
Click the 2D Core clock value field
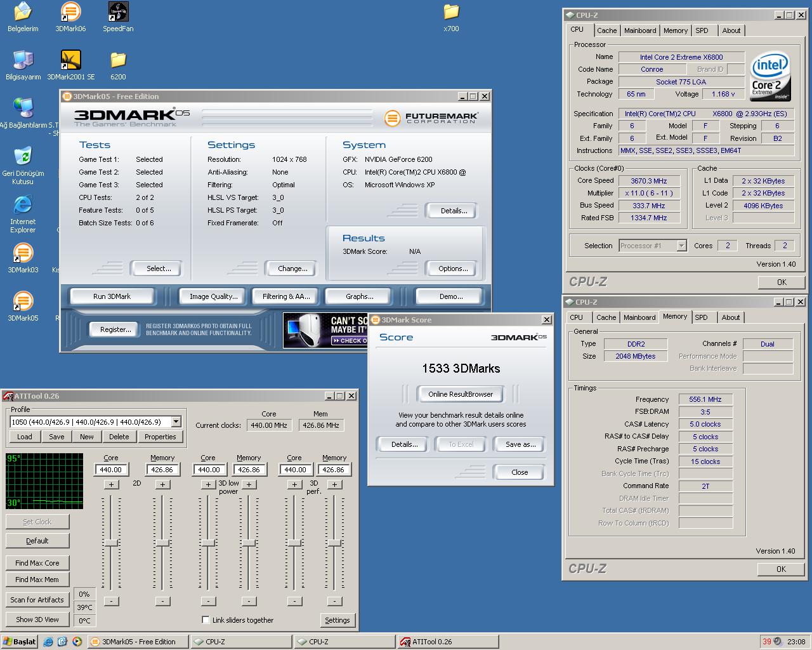(111, 470)
